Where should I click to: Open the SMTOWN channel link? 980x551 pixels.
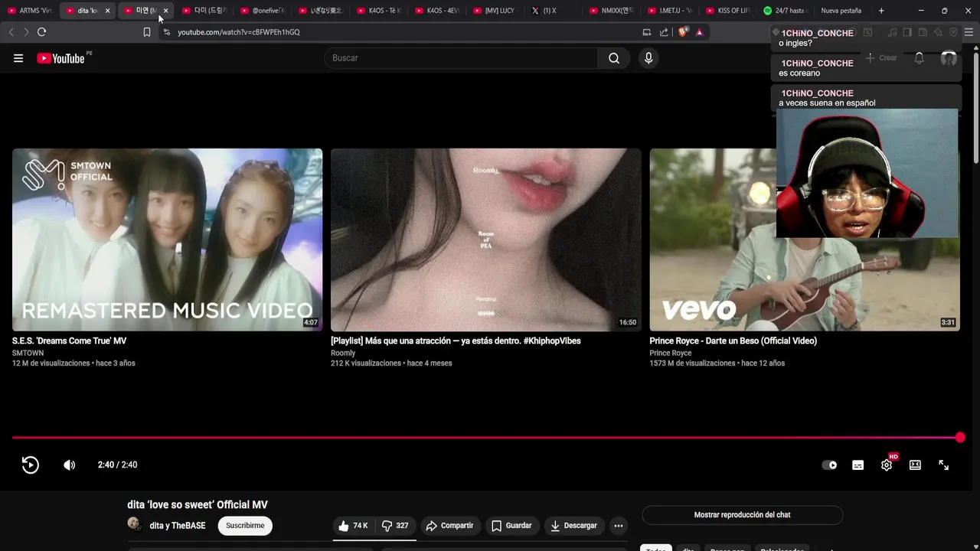[x=28, y=353]
